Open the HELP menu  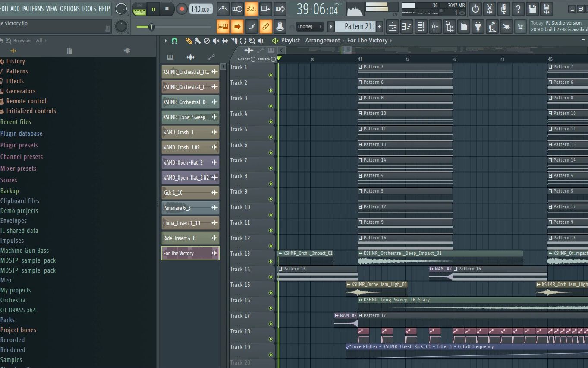(x=104, y=9)
